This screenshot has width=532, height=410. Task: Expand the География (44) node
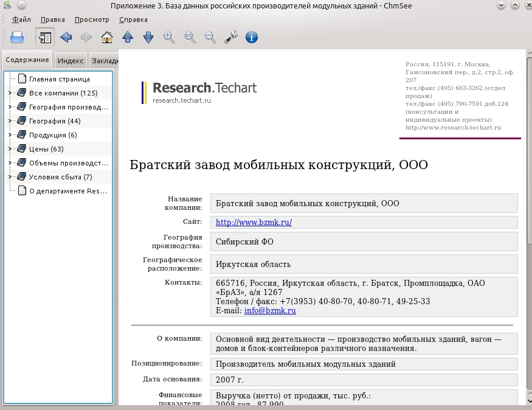pos(10,120)
